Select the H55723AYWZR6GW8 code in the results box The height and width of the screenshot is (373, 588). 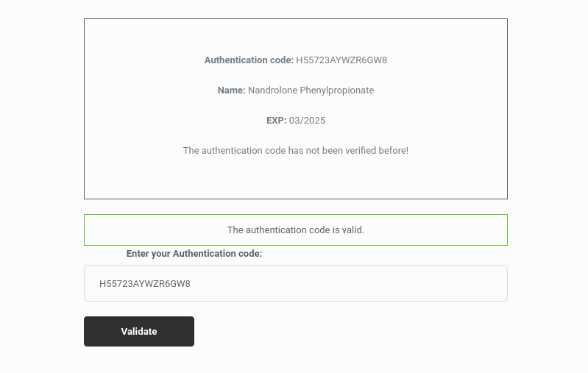click(x=341, y=60)
